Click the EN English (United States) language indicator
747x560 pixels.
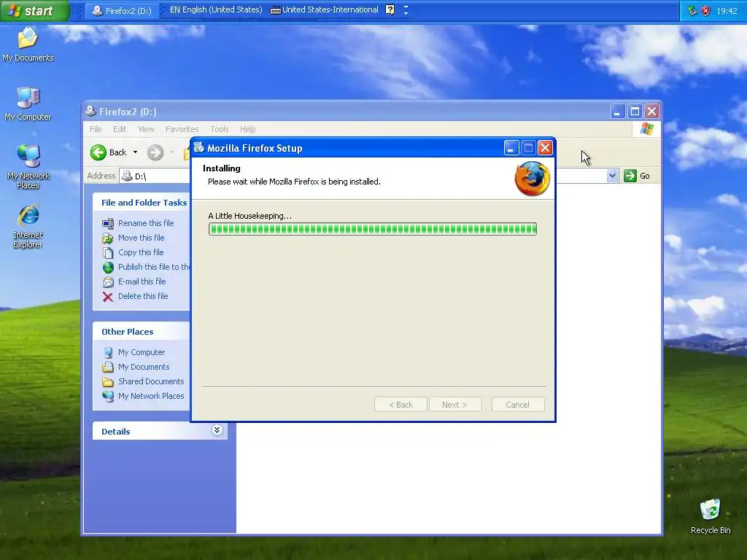pyautogui.click(x=216, y=9)
